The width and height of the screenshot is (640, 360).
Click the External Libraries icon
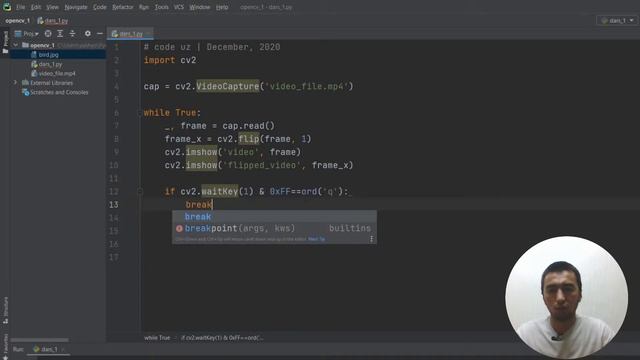pyautogui.click(x=25, y=83)
